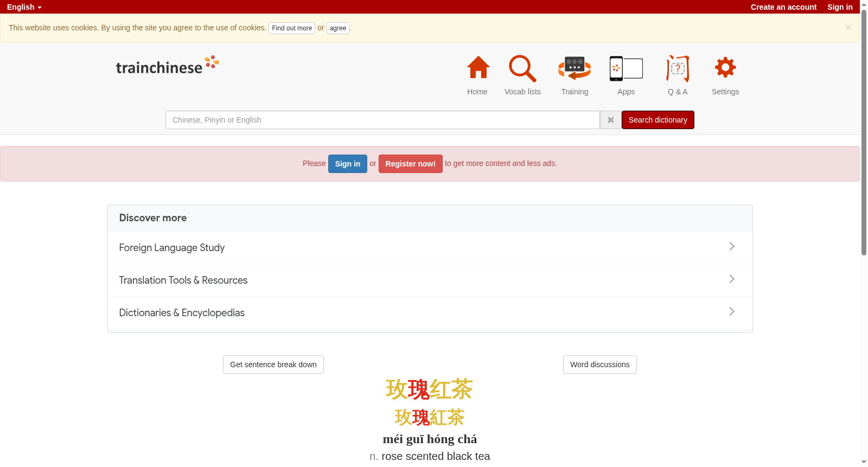Image resolution: width=868 pixels, height=467 pixels.
Task: Expand Dictionaries & Encyclopedias chevron
Action: click(x=732, y=311)
